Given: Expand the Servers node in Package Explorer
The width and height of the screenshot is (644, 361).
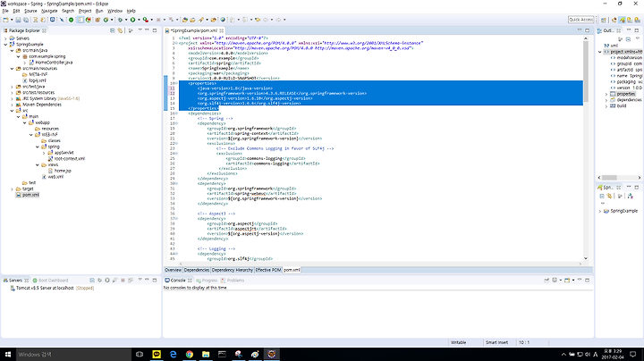Looking at the screenshot, I should click(5, 38).
